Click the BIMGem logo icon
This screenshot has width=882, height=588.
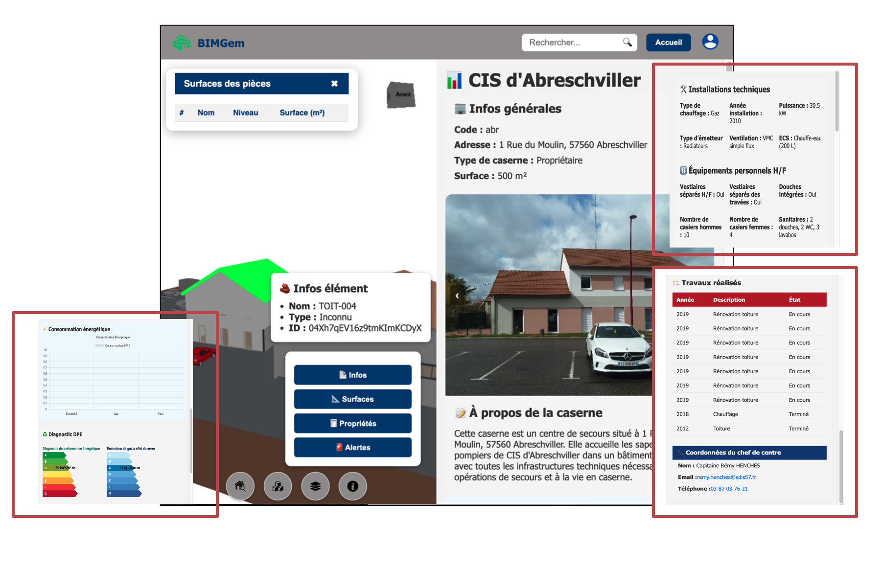click(x=182, y=43)
